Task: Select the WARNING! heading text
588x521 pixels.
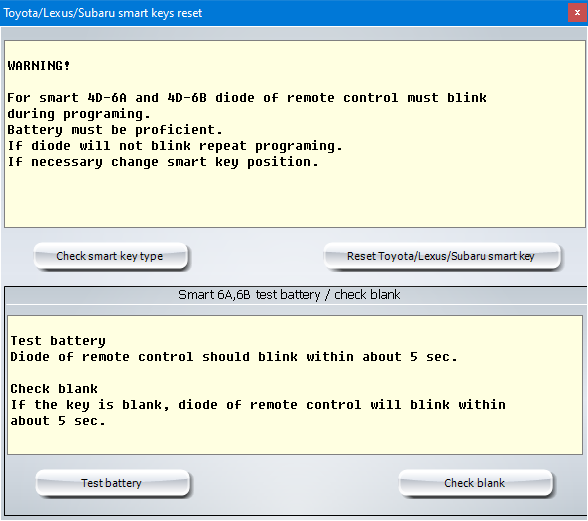Action: [x=39, y=66]
